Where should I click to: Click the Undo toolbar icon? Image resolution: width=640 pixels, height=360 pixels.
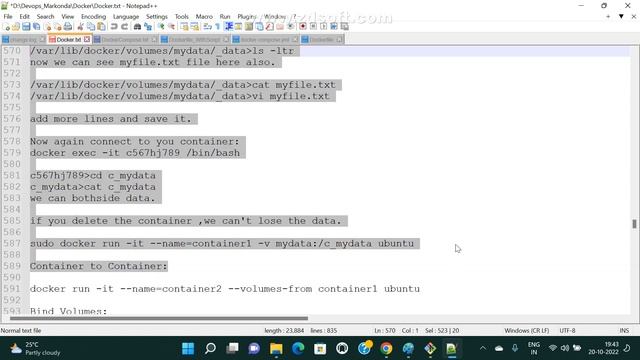click(114, 27)
